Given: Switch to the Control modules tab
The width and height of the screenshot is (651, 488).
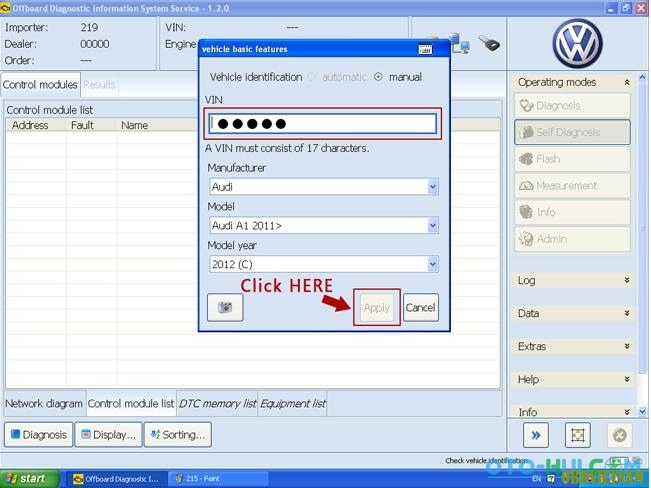Looking at the screenshot, I should point(40,85).
